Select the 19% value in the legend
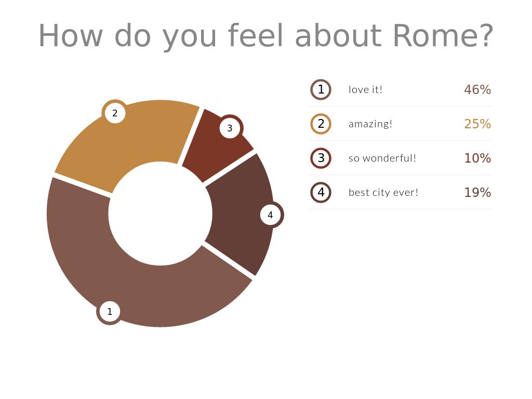Screen dimensions: 532x399 click(x=477, y=192)
